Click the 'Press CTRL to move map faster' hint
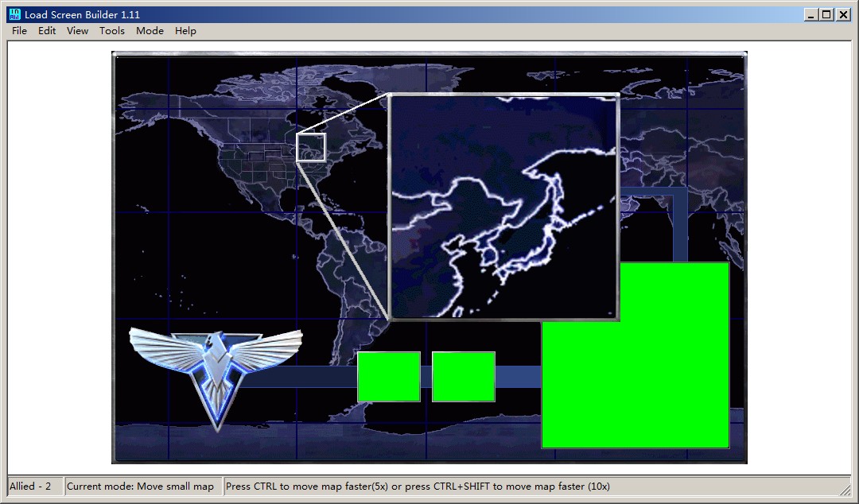 tap(418, 486)
